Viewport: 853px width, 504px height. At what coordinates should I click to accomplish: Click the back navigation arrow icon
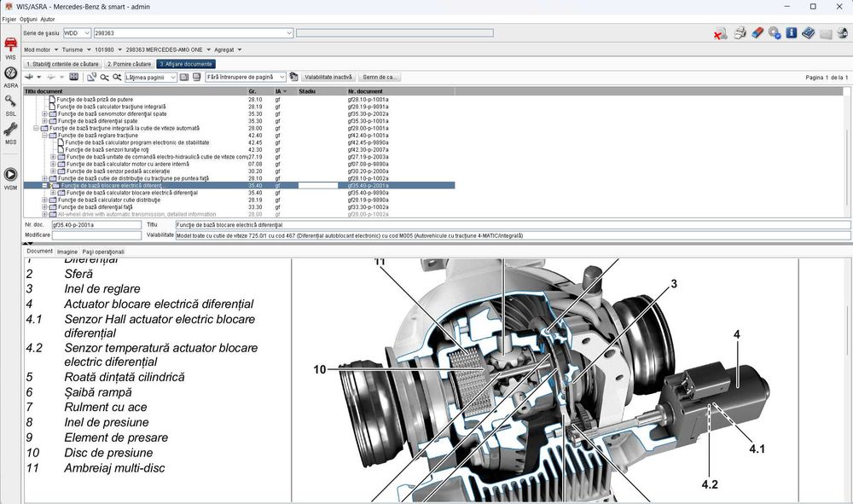click(x=29, y=78)
